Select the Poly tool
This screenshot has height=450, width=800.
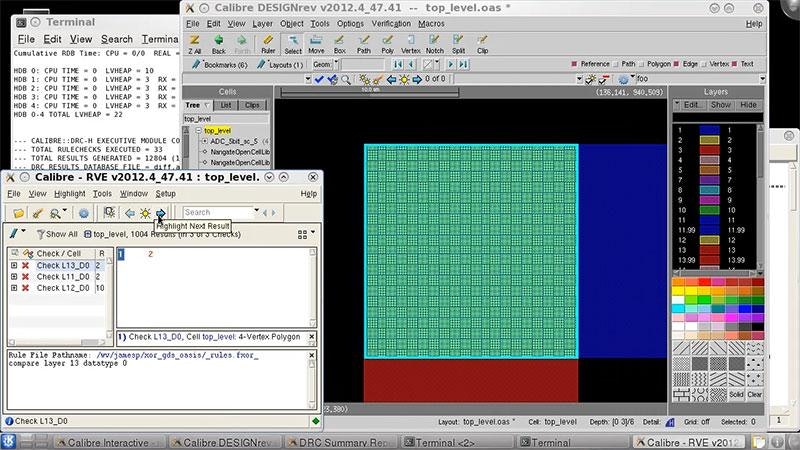point(388,44)
